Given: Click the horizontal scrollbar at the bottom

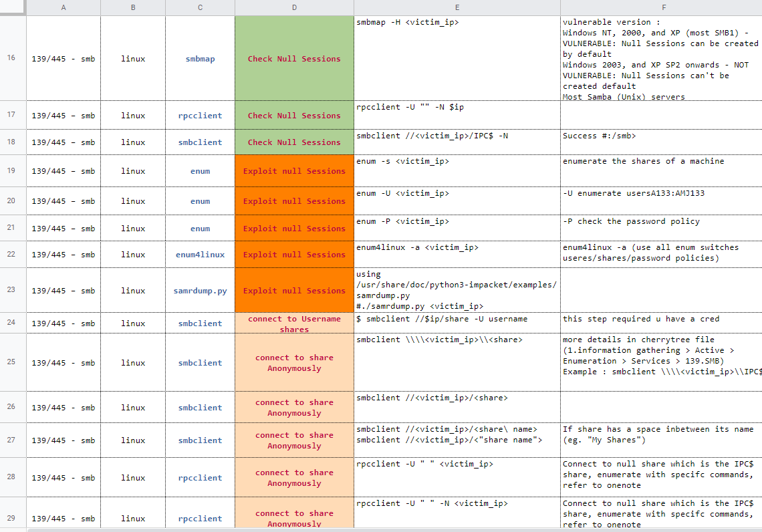Looking at the screenshot, I should tap(381, 529).
